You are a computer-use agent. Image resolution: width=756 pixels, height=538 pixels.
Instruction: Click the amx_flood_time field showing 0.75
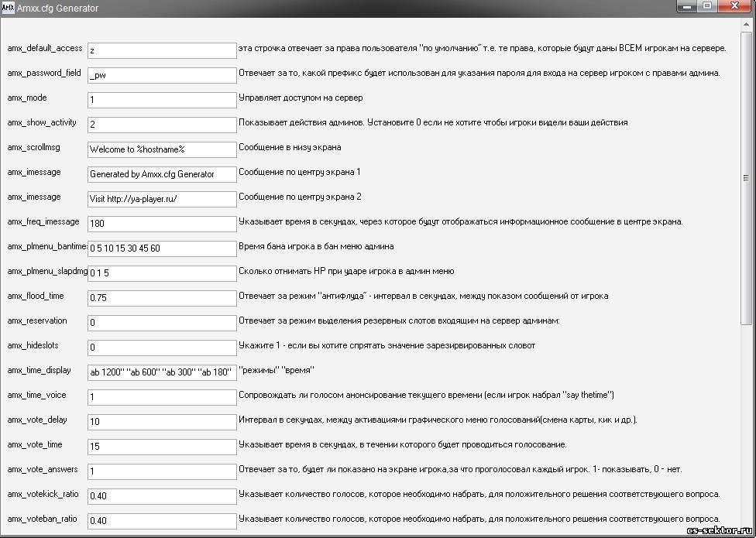[x=162, y=298]
